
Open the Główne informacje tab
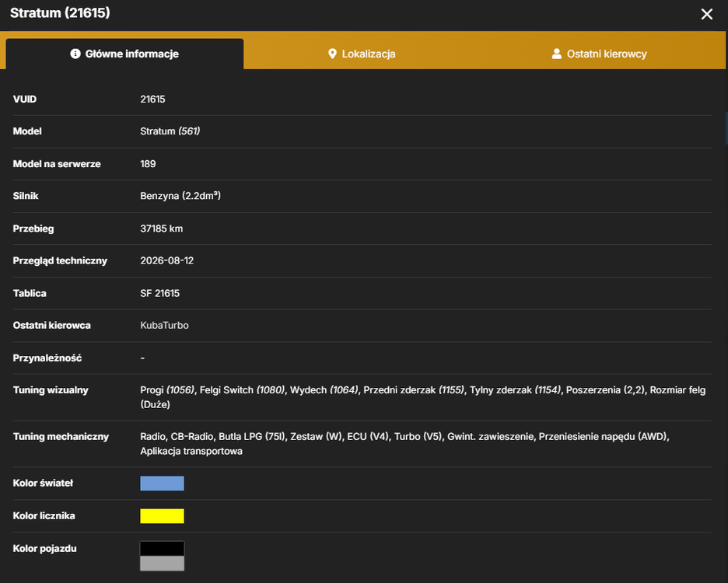(124, 54)
